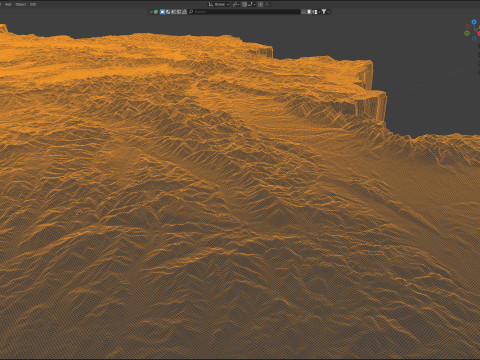Click the multicolored round icon in second header row
Viewport: 480px width, 360px height.
point(156,12)
